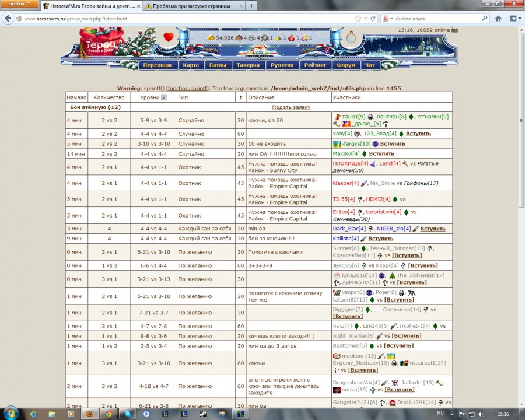This screenshot has width=525, height=420.
Task: Click the ore resource icon
Action: (252, 38)
